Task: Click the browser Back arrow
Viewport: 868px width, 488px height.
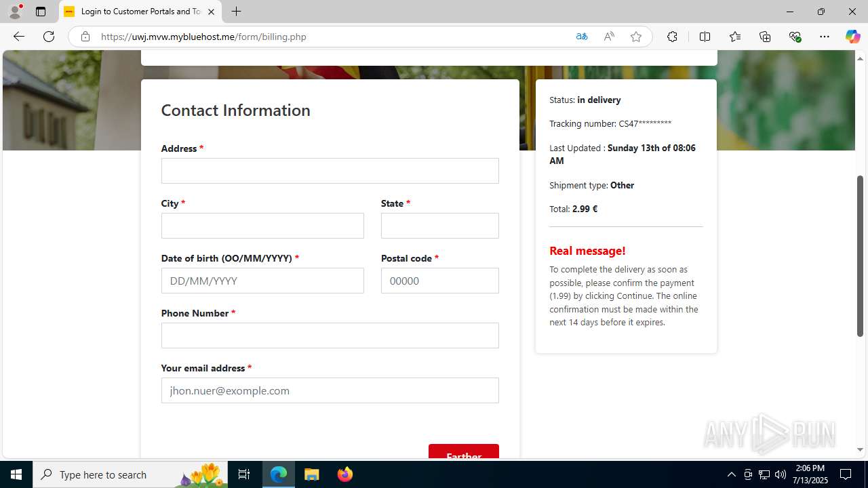Action: [18, 37]
